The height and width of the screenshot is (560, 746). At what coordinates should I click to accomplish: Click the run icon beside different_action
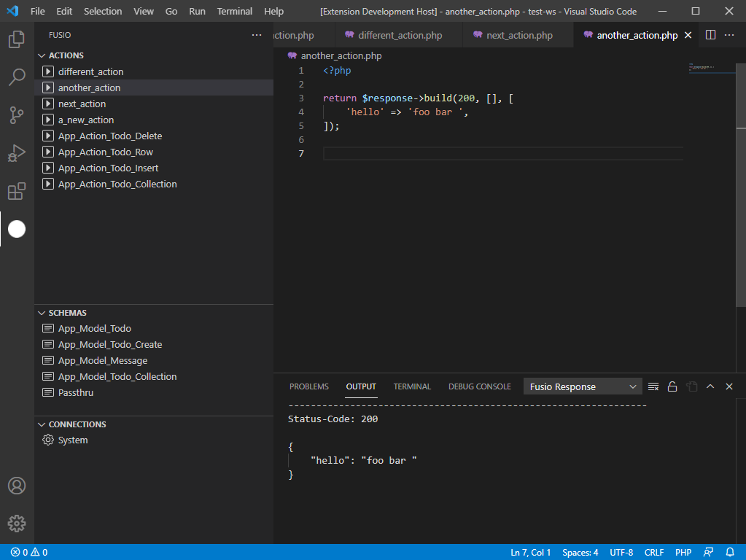47,71
